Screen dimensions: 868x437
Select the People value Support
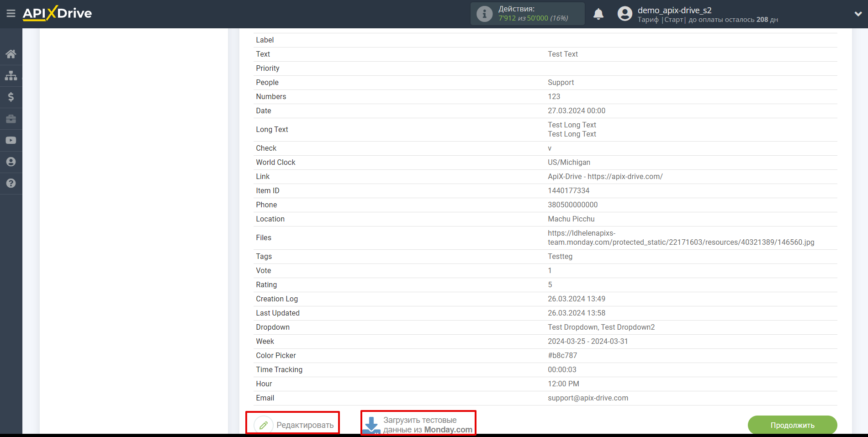561,82
